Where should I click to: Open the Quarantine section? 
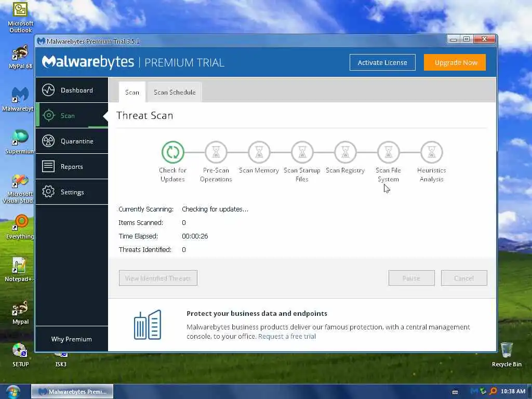click(x=72, y=141)
